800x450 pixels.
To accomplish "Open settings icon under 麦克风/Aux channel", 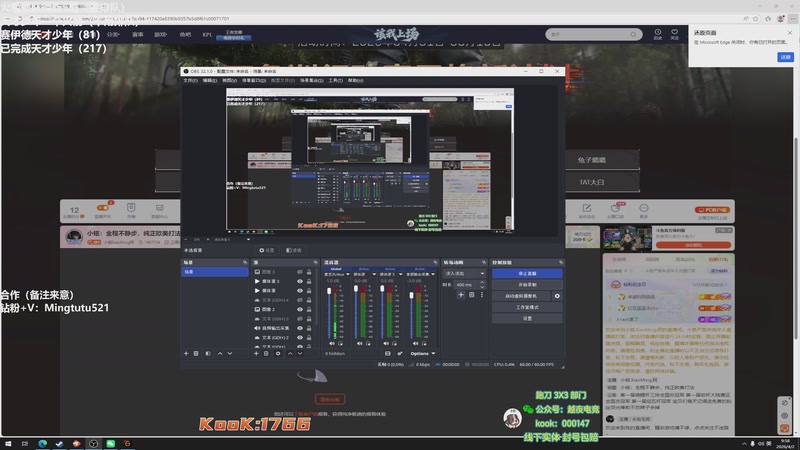I will 340,343.
